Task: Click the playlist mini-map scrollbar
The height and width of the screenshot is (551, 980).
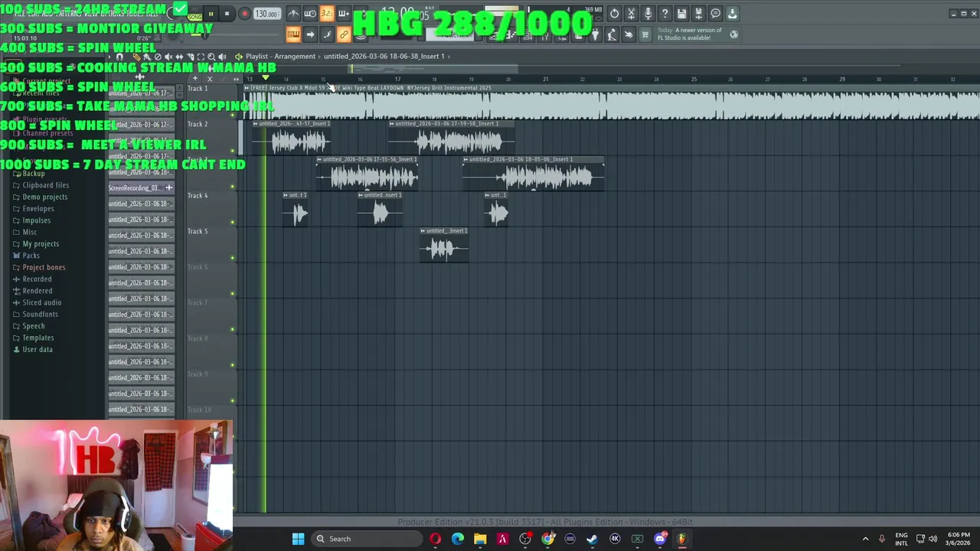Action: click(434, 69)
